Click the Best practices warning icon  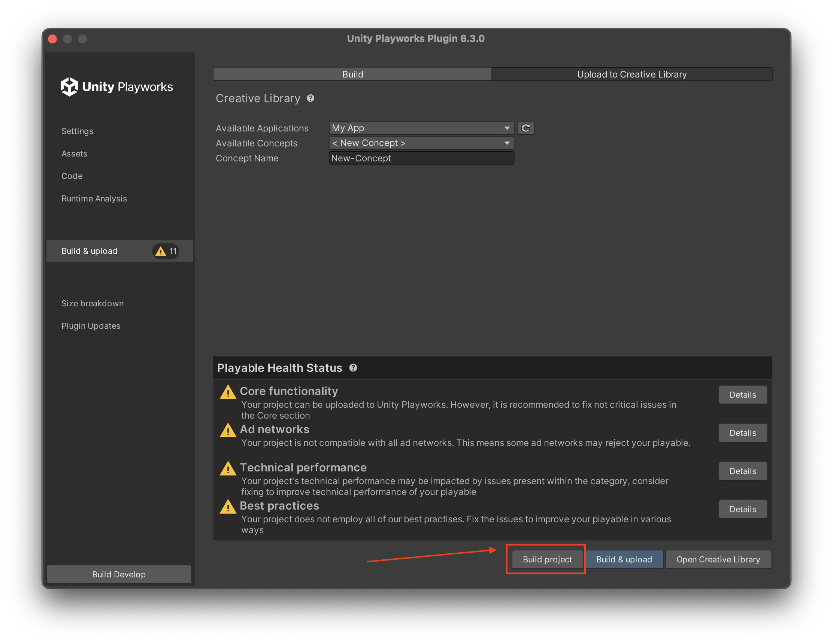[228, 506]
